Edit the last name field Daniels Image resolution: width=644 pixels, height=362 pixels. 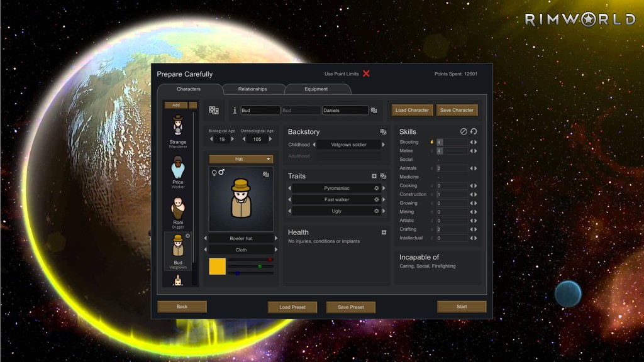click(345, 111)
